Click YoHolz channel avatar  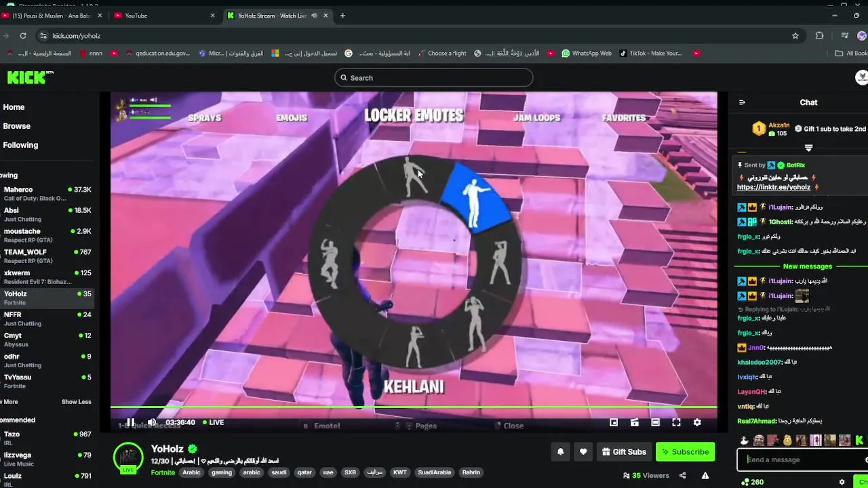tap(128, 457)
